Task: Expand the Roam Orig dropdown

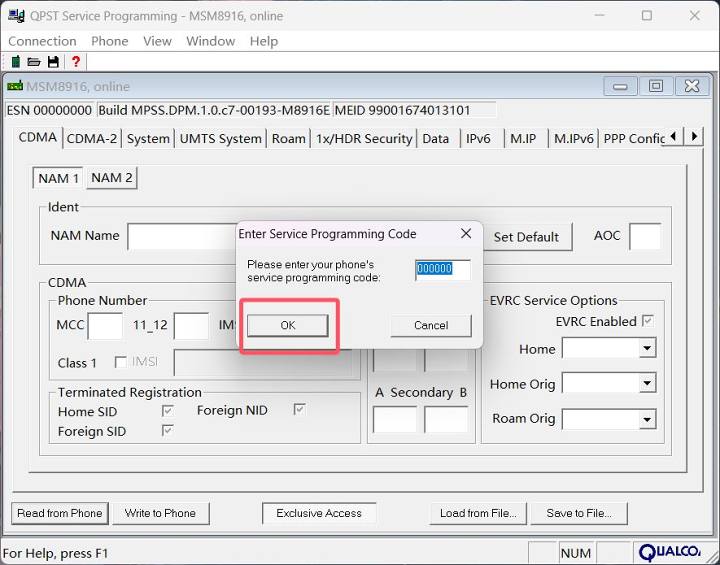Action: point(647,419)
